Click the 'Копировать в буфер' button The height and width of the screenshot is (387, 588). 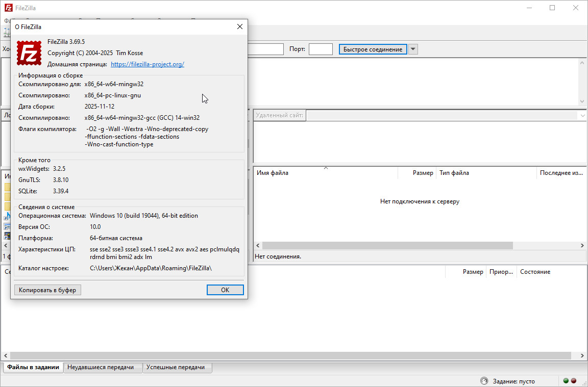(x=47, y=290)
